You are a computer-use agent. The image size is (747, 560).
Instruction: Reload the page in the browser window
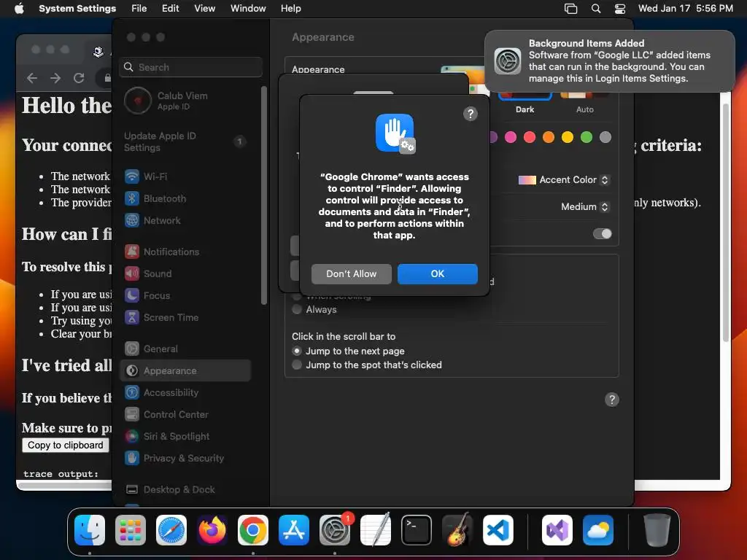tap(79, 77)
